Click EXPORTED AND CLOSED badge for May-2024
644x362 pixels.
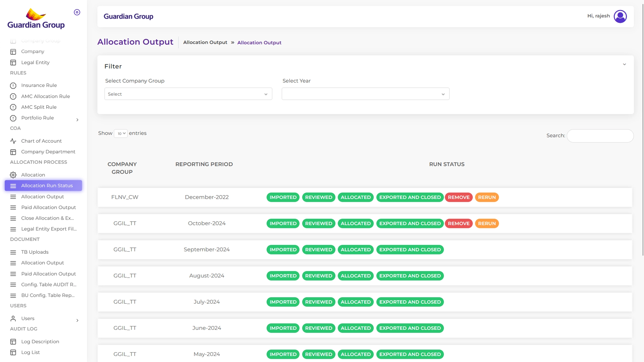point(410,354)
